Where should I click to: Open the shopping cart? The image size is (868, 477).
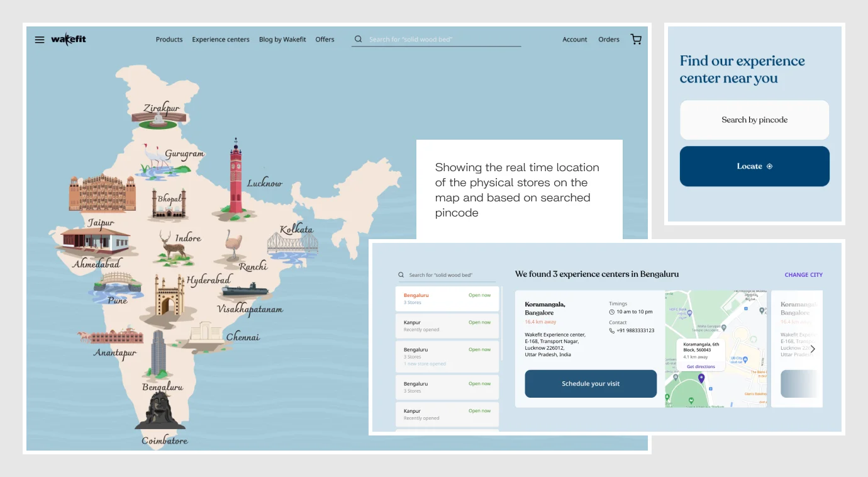(636, 39)
